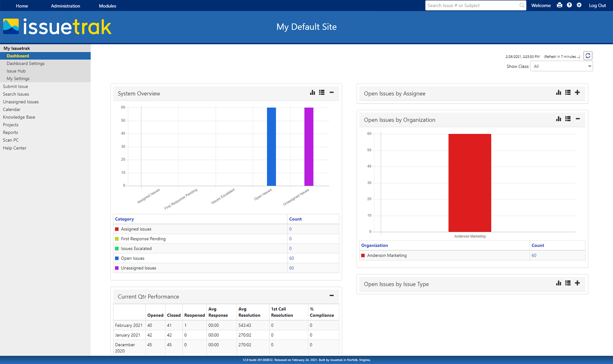613x364 pixels.
Task: Click the help question mark icon
Action: (569, 5)
